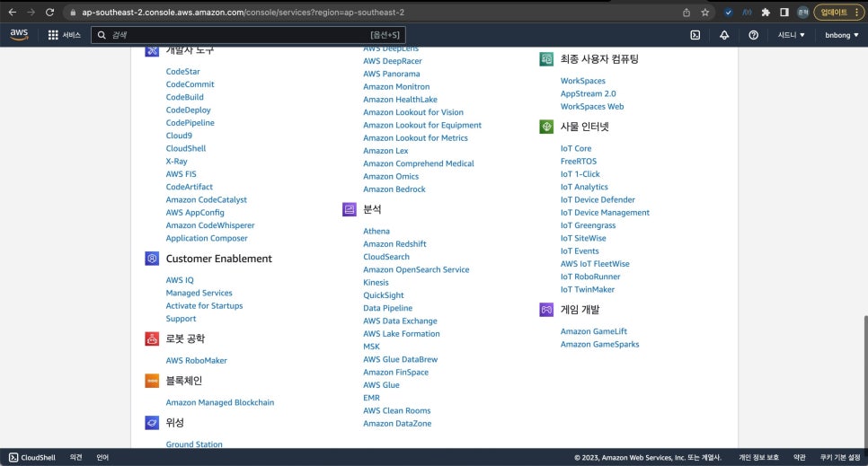
Task: Open the QuickSight service link
Action: point(384,295)
